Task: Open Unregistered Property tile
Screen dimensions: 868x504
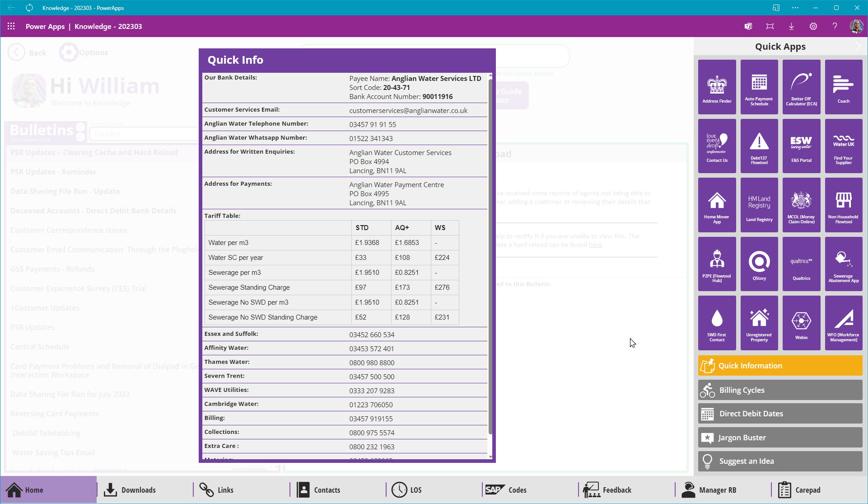Action: tap(759, 323)
